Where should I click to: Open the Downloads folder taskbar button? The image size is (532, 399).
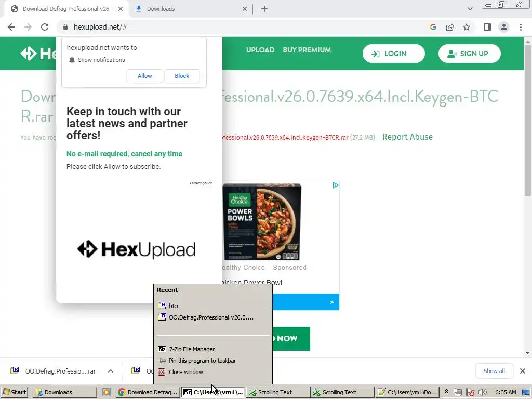tap(65, 393)
